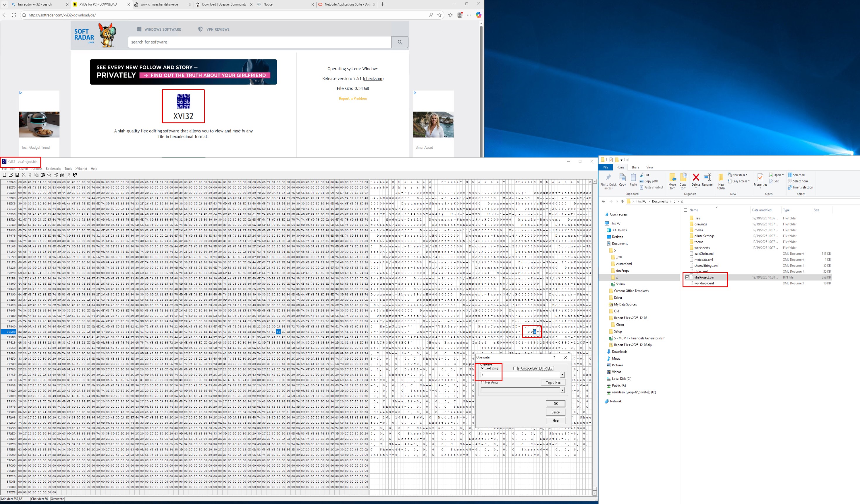Open the hex string history dropdown arrow
Viewport: 860px width, 504px height.
coord(562,390)
